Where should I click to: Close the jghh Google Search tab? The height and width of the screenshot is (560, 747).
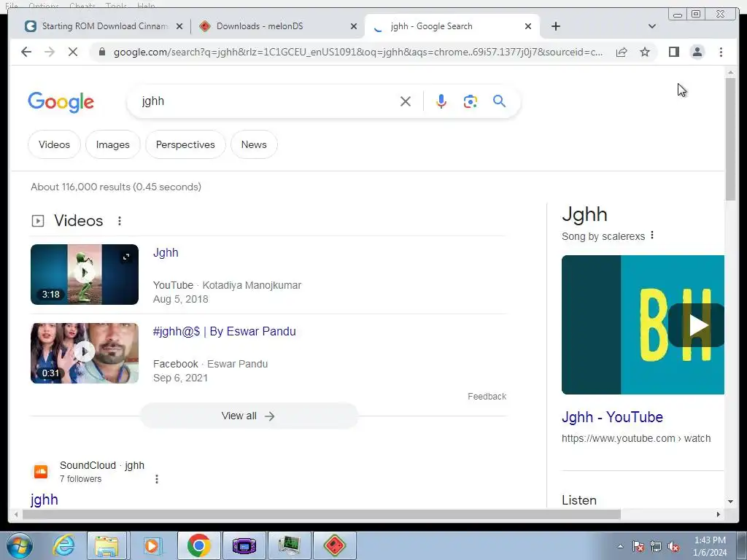point(528,26)
